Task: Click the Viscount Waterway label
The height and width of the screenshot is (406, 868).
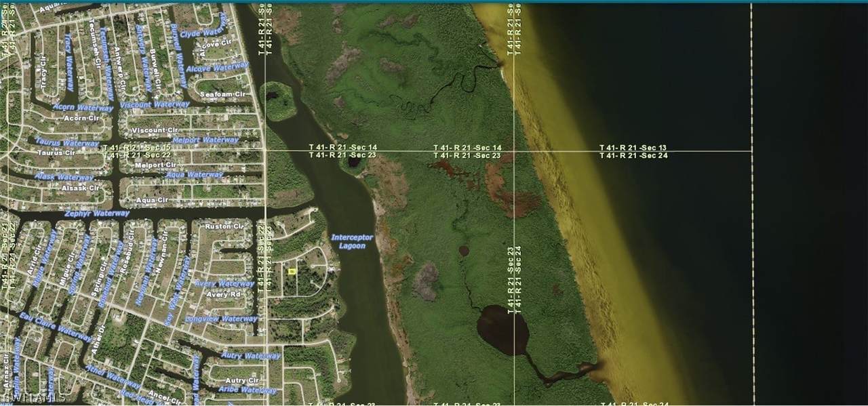Action: [x=155, y=104]
